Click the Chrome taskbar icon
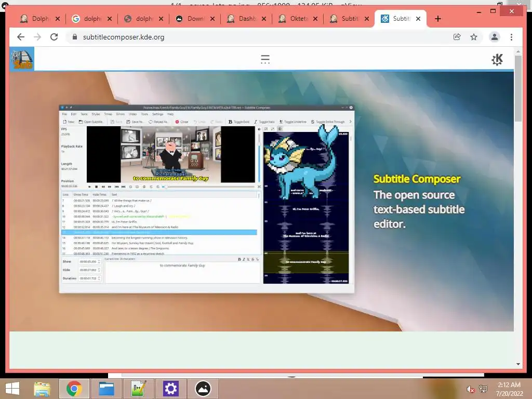This screenshot has width=532, height=399. (74, 389)
